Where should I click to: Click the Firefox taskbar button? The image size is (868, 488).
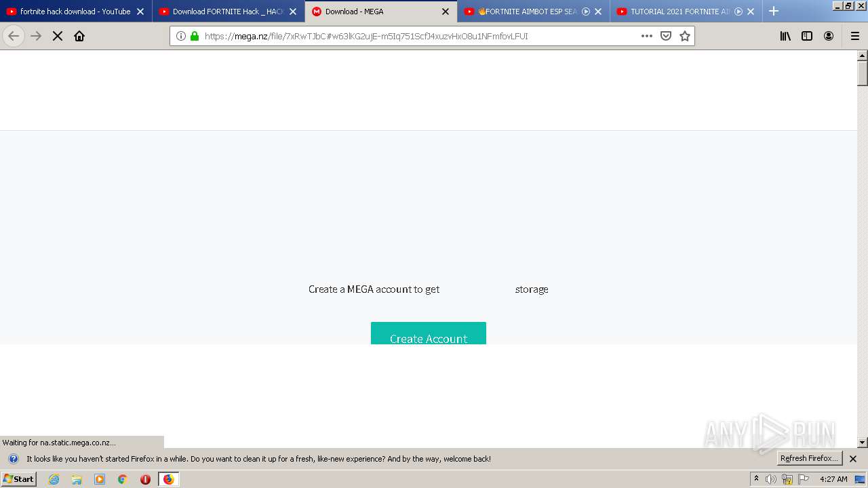coord(168,479)
